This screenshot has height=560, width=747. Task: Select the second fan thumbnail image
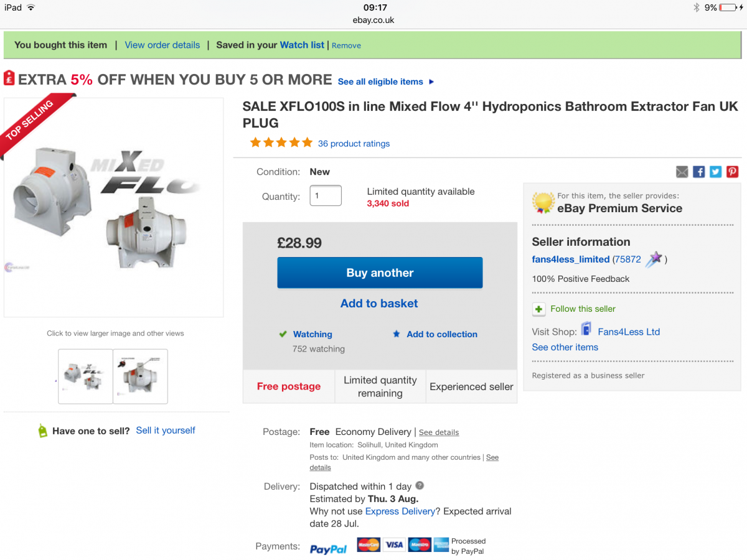point(140,376)
